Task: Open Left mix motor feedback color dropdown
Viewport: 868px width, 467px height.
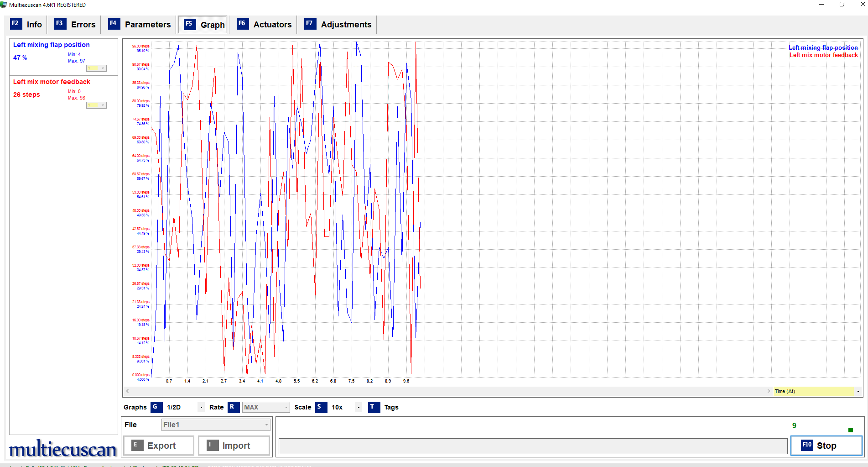Action: pyautogui.click(x=96, y=105)
